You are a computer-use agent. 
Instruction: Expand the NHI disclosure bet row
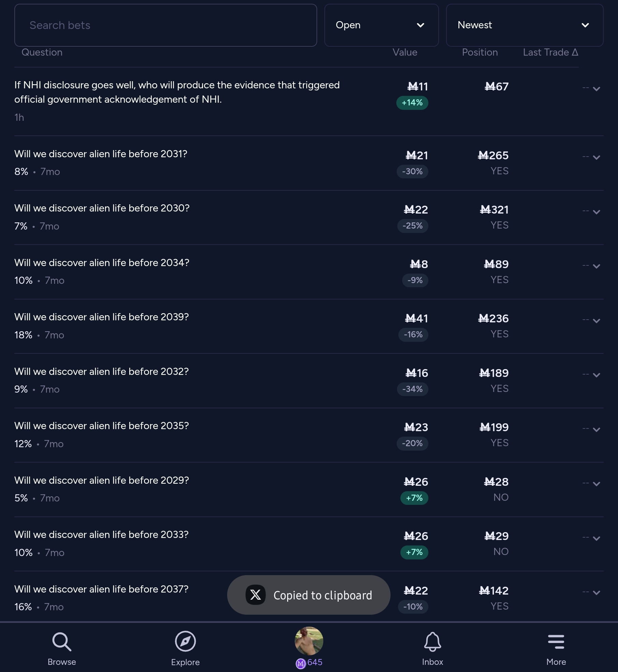pyautogui.click(x=596, y=89)
